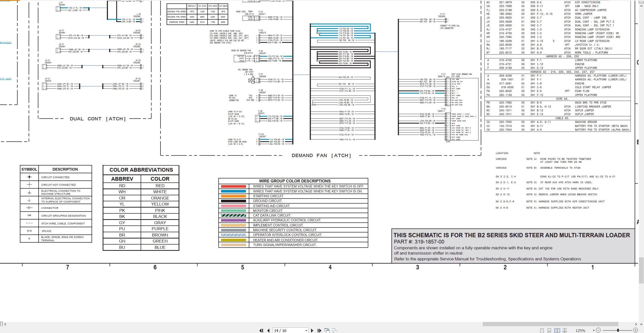Screen dimensions: 644x333
Task: Click the horizontal scrollbar left arrow
Action: [x=5, y=324]
